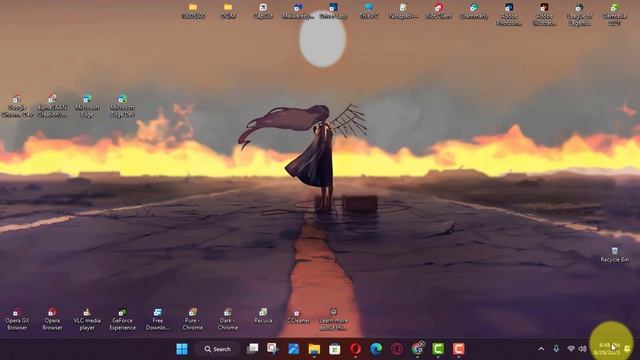The width and height of the screenshot is (640, 360).
Task: Select the Recuva desktop shortcut
Action: (263, 316)
